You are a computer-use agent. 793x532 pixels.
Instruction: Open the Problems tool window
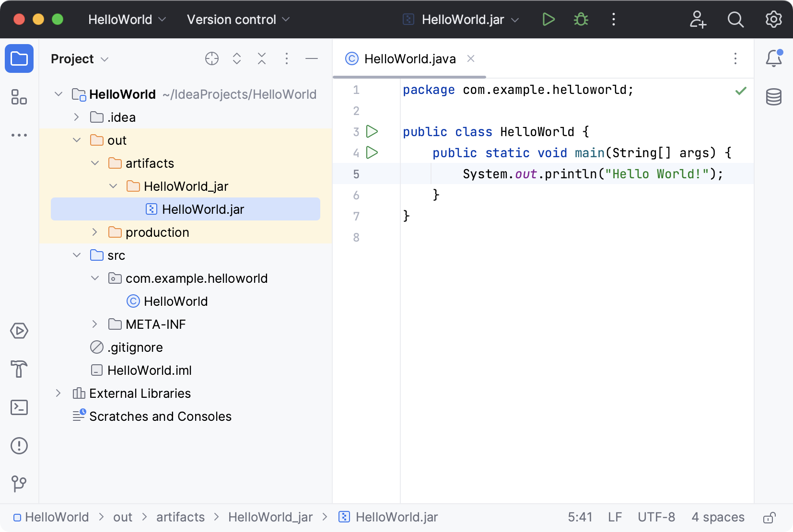click(x=19, y=446)
